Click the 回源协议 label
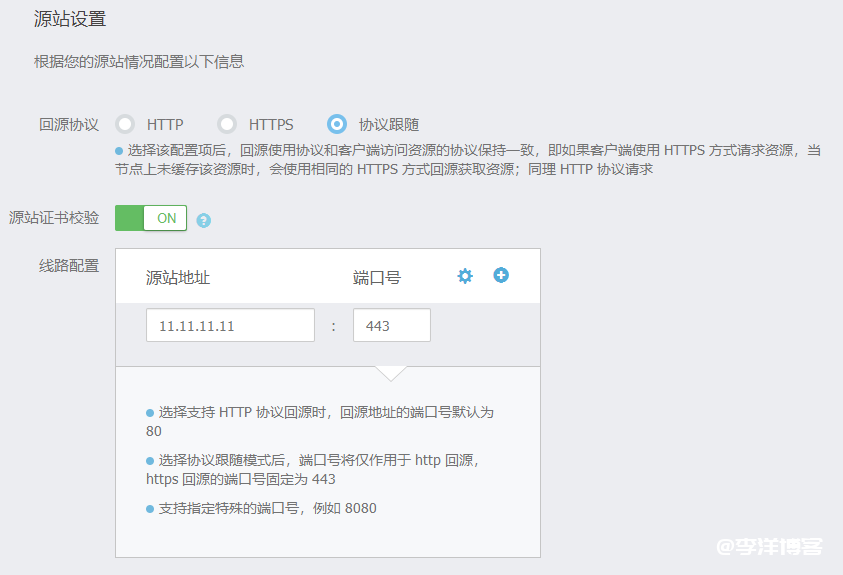The height and width of the screenshot is (575, 843). click(x=69, y=125)
